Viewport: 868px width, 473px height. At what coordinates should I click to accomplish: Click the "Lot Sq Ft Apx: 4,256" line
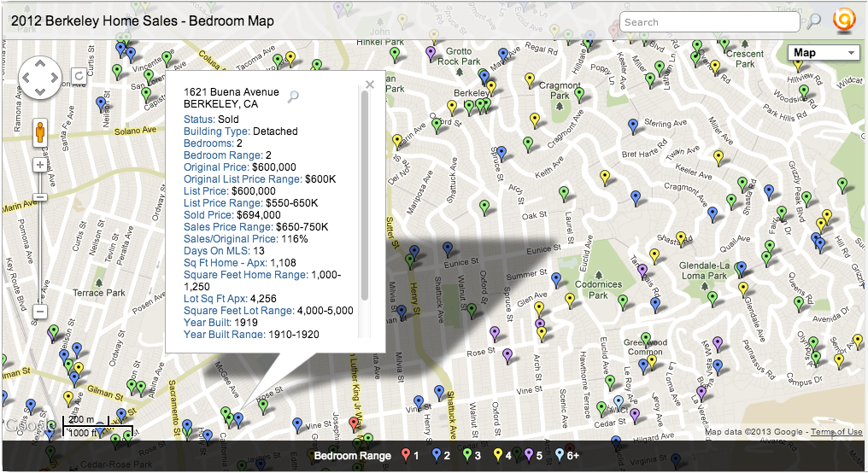pos(231,299)
